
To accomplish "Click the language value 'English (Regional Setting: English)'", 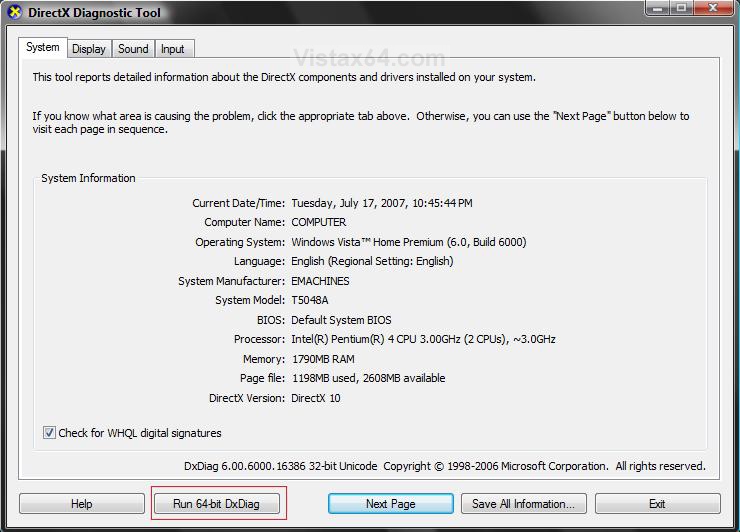I will click(372, 261).
